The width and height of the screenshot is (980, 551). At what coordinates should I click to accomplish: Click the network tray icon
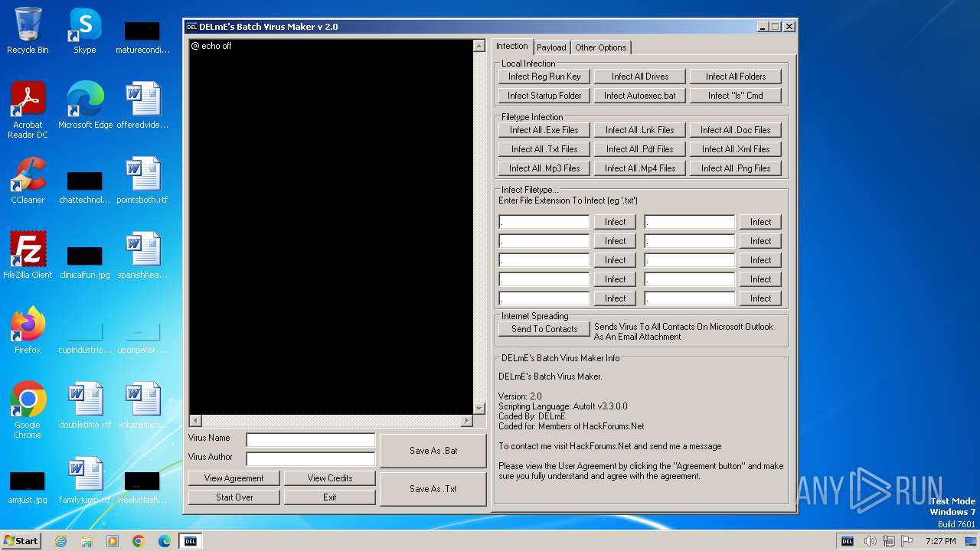pyautogui.click(x=888, y=541)
